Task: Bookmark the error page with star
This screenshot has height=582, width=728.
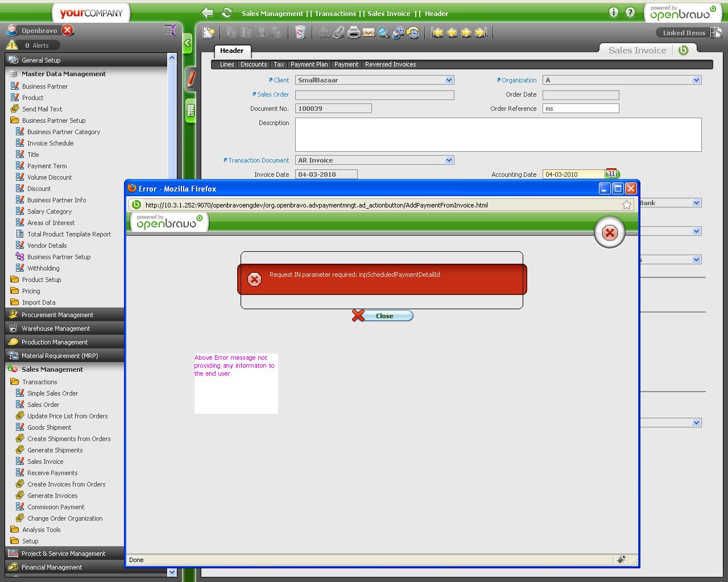Action: click(x=626, y=205)
